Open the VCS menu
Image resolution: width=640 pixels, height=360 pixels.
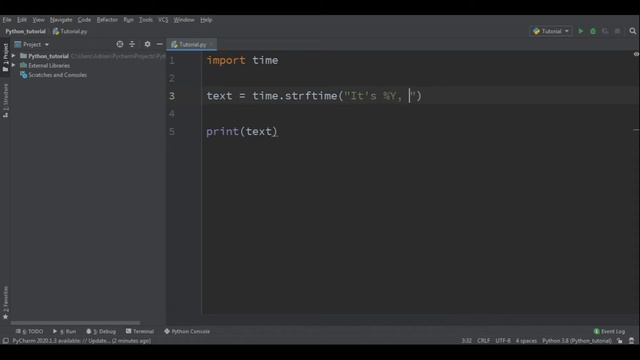click(x=163, y=20)
